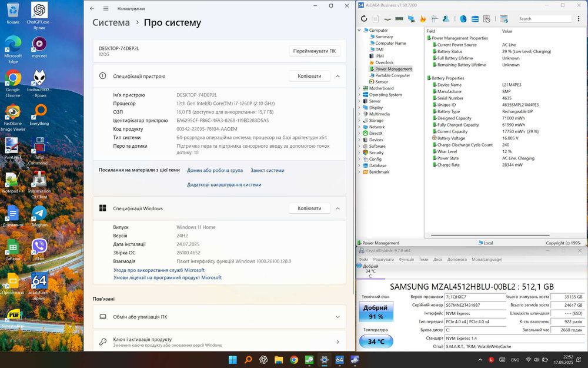Select the Everything search desktop icon
588x368 pixels.
click(x=39, y=115)
